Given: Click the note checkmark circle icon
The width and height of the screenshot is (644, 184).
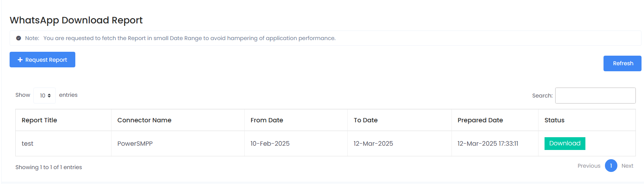Looking at the screenshot, I should pyautogui.click(x=18, y=38).
